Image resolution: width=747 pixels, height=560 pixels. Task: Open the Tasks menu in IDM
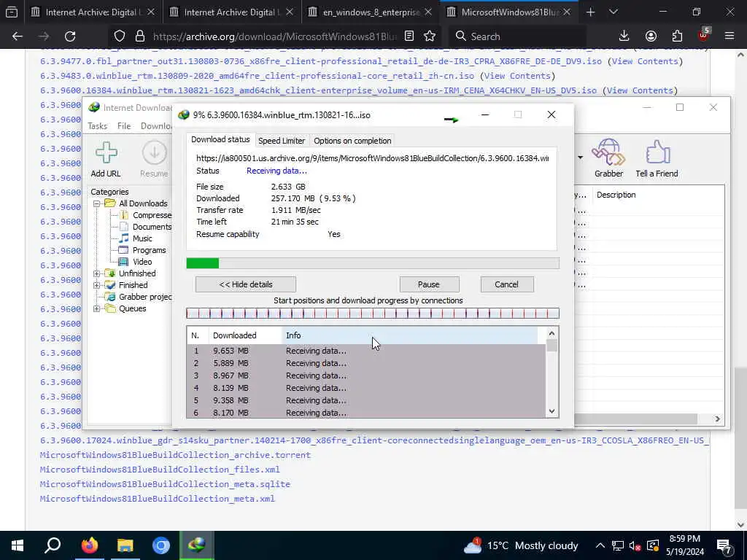tap(98, 126)
